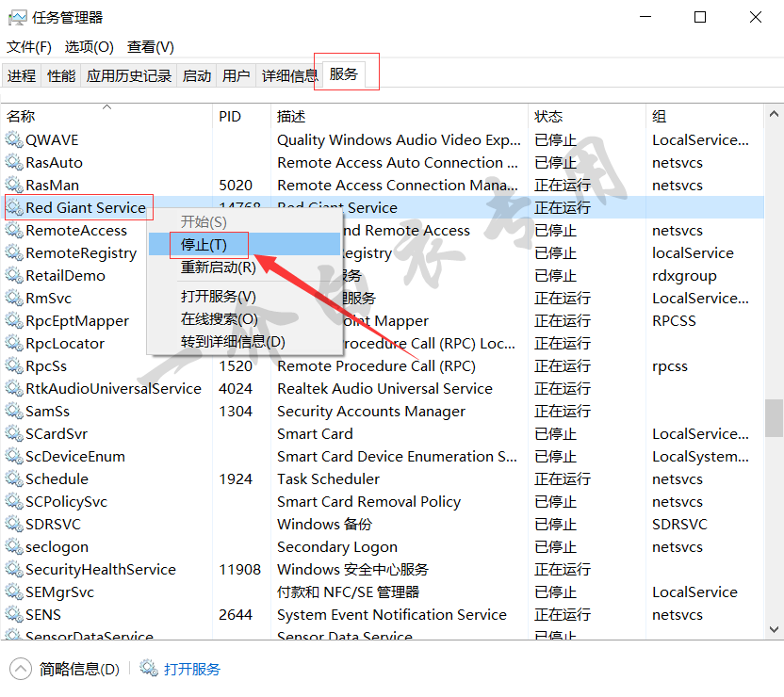Click the vertical scrollbar down arrow
This screenshot has height=697, width=784.
[x=774, y=627]
